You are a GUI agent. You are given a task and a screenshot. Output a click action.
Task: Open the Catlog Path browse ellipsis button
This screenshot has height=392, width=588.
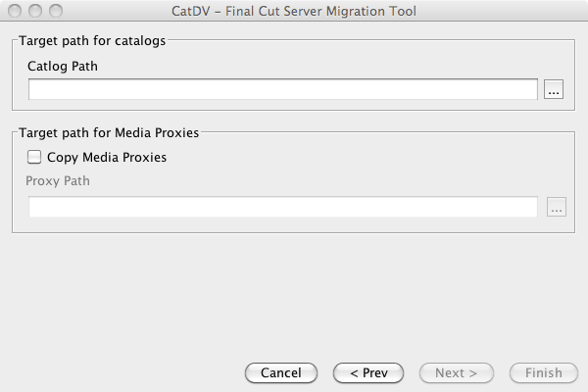coord(554,89)
